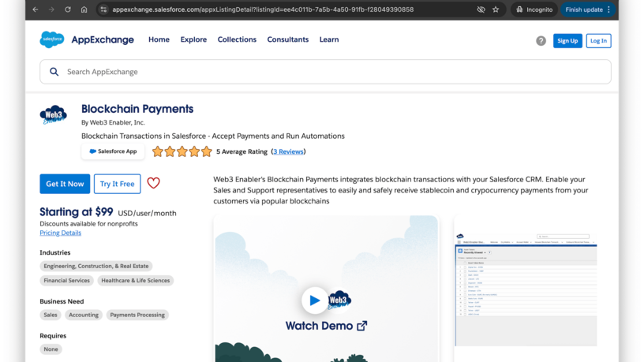644x362 pixels.
Task: Click the Salesforce App badge
Action: tap(113, 151)
